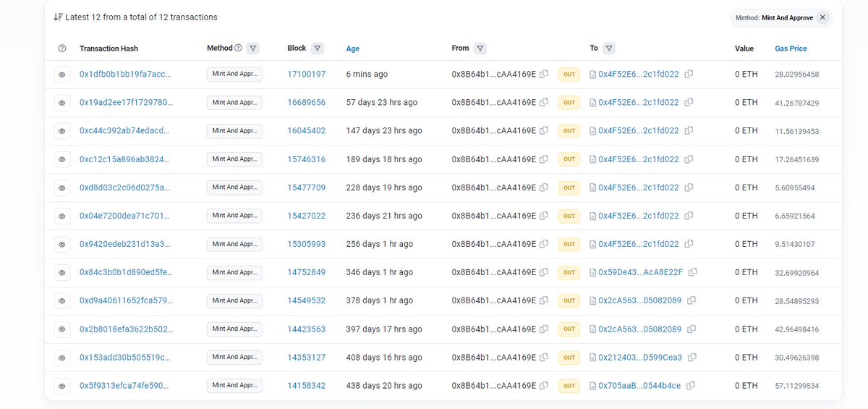Preview the 0x1dfb0b1bb19fa7acc transaction with its eye icon

point(62,75)
